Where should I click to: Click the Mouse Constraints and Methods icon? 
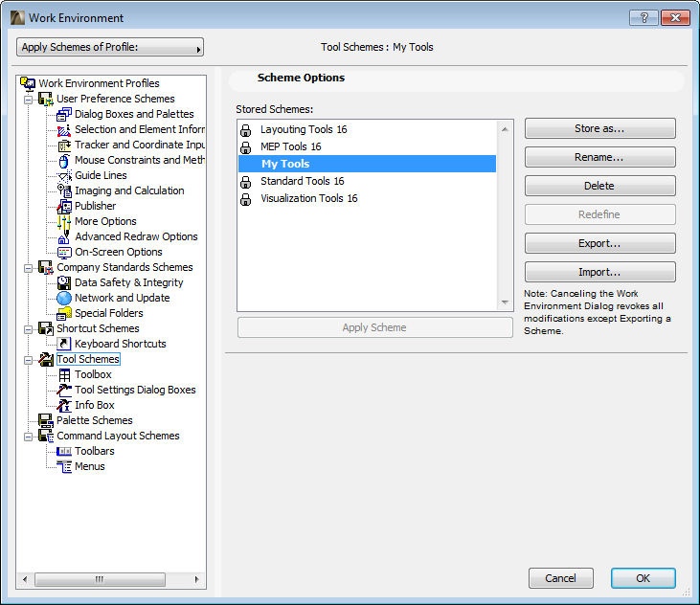pyautogui.click(x=64, y=160)
